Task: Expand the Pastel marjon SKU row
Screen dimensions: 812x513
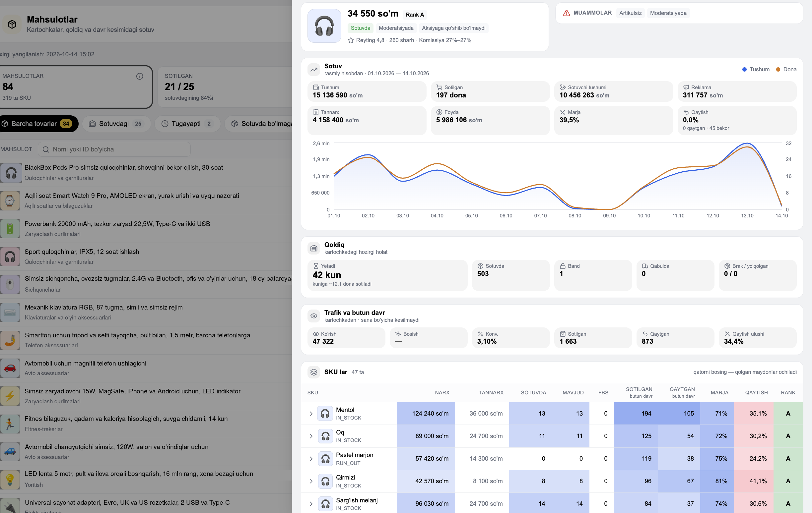Action: coord(311,459)
